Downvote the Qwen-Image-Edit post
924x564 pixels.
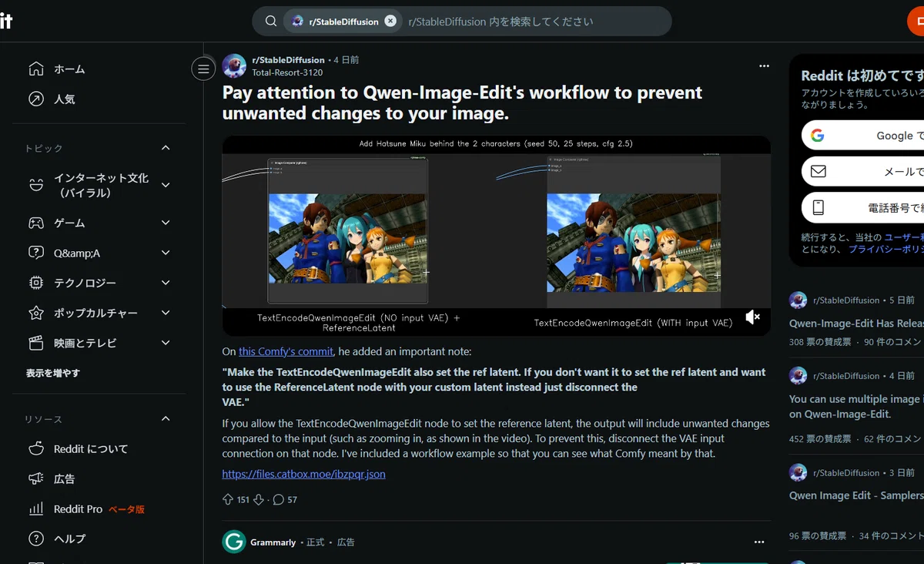click(x=259, y=499)
